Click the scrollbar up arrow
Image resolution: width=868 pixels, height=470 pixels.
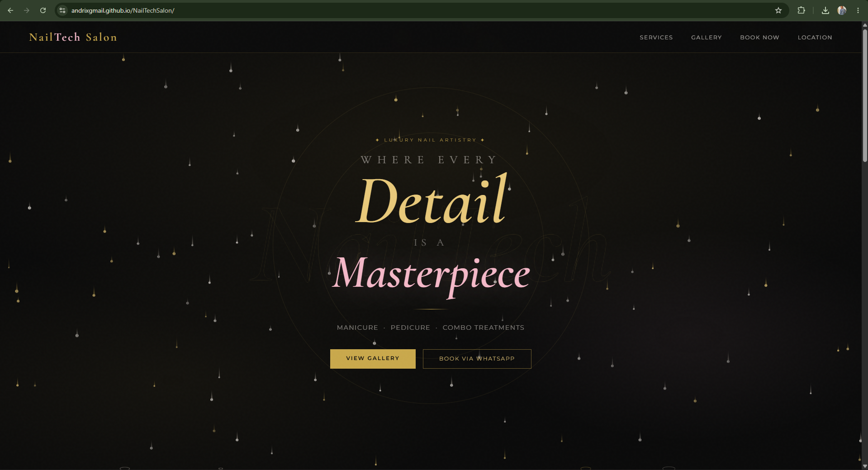tap(865, 25)
